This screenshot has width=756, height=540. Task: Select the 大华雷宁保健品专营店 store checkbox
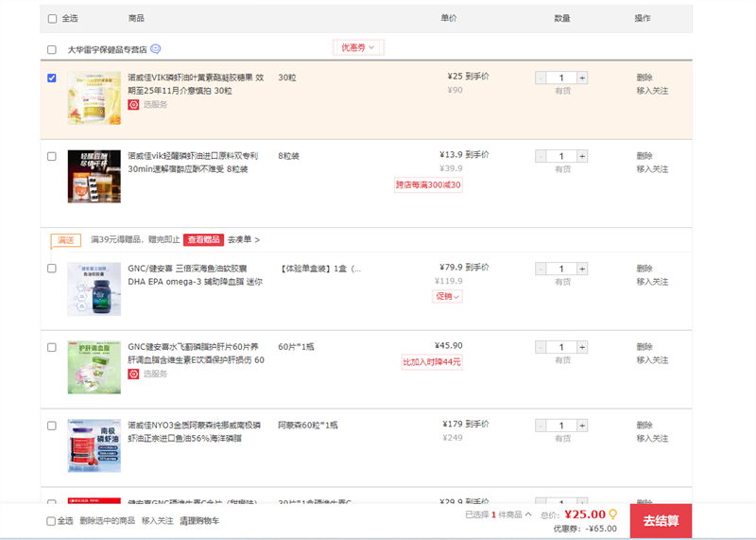click(x=52, y=50)
